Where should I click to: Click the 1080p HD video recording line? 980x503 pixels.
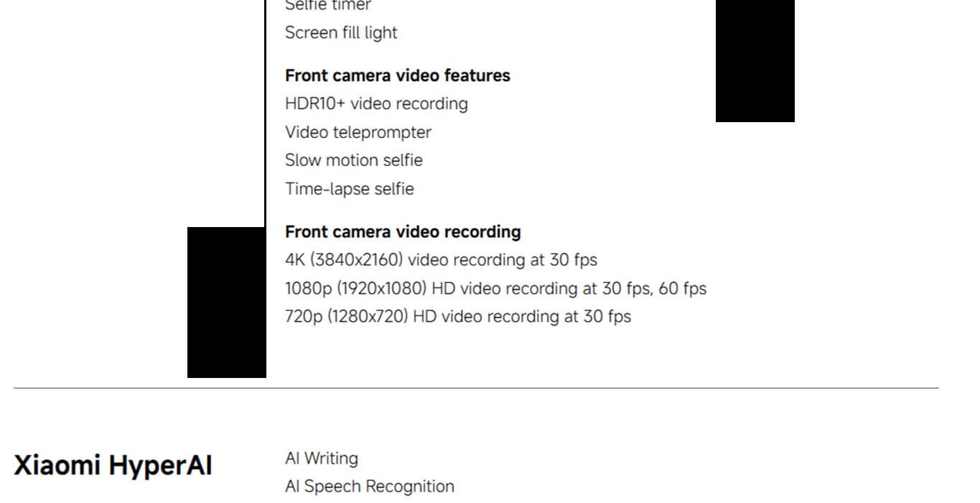pos(495,289)
